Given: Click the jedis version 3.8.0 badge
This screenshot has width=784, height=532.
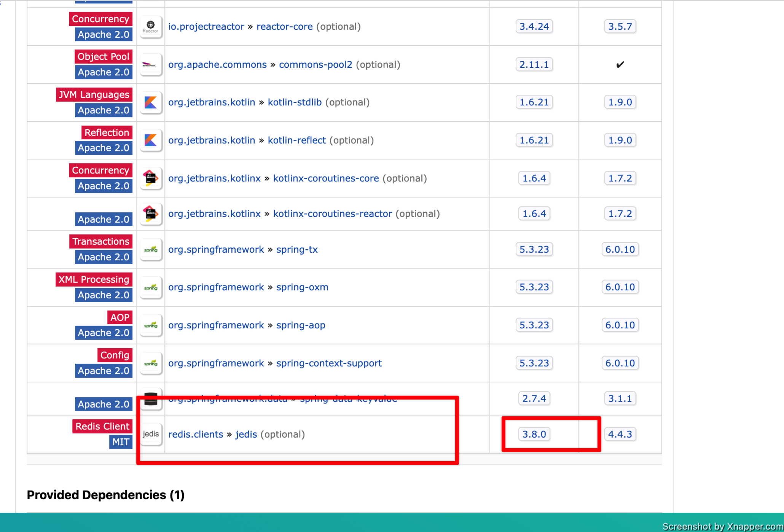Looking at the screenshot, I should [534, 434].
